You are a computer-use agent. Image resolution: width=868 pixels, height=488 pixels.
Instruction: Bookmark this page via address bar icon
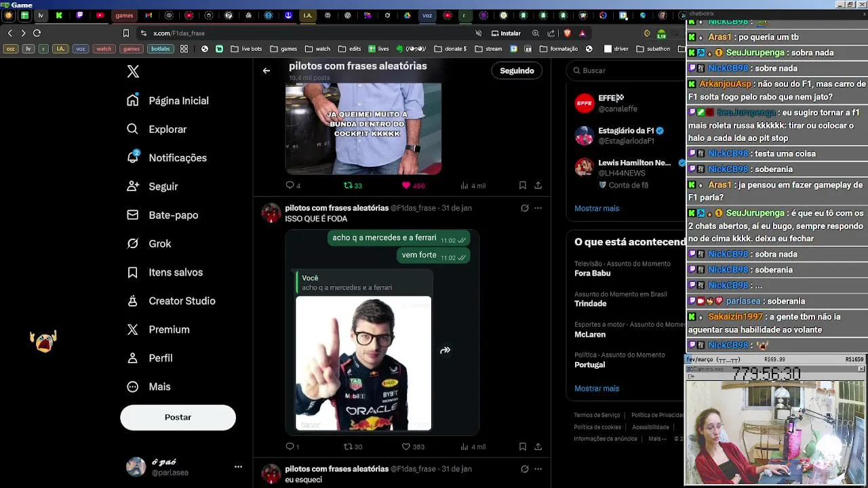pyautogui.click(x=125, y=33)
